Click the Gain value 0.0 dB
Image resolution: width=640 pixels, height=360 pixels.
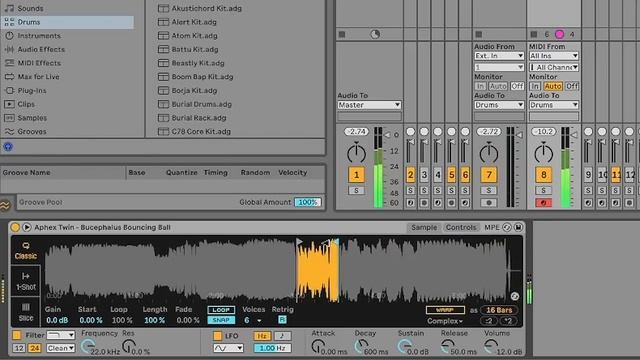pyautogui.click(x=57, y=320)
